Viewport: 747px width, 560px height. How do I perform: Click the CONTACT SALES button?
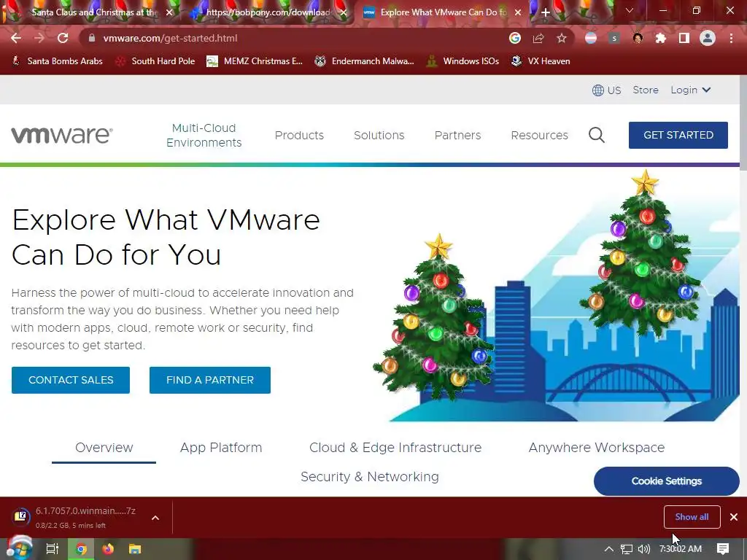(x=71, y=380)
